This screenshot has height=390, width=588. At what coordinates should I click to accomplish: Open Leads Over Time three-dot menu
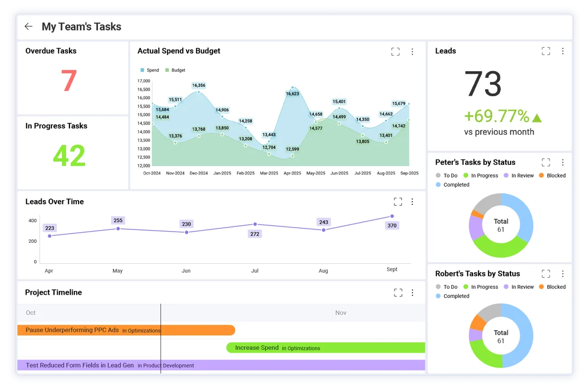[412, 202]
